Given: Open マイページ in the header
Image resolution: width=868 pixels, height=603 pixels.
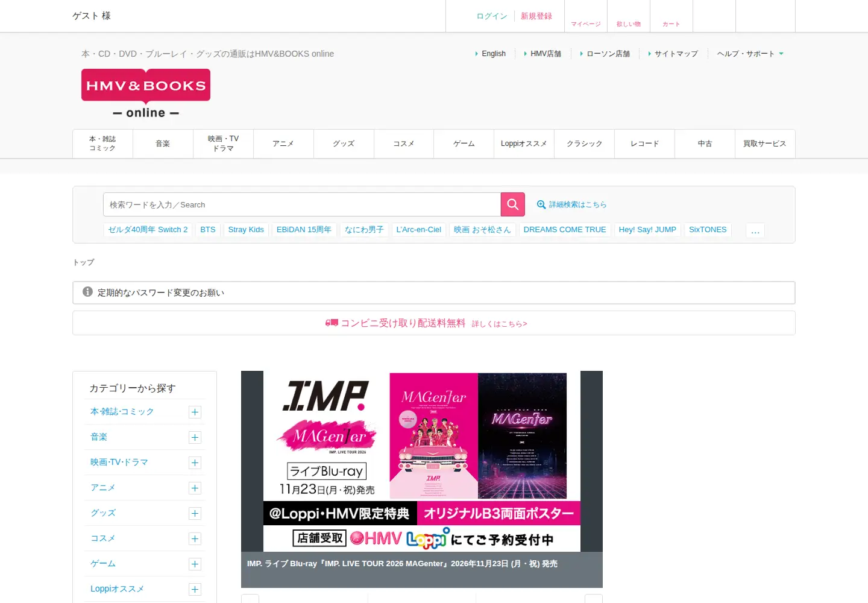Looking at the screenshot, I should click(586, 16).
